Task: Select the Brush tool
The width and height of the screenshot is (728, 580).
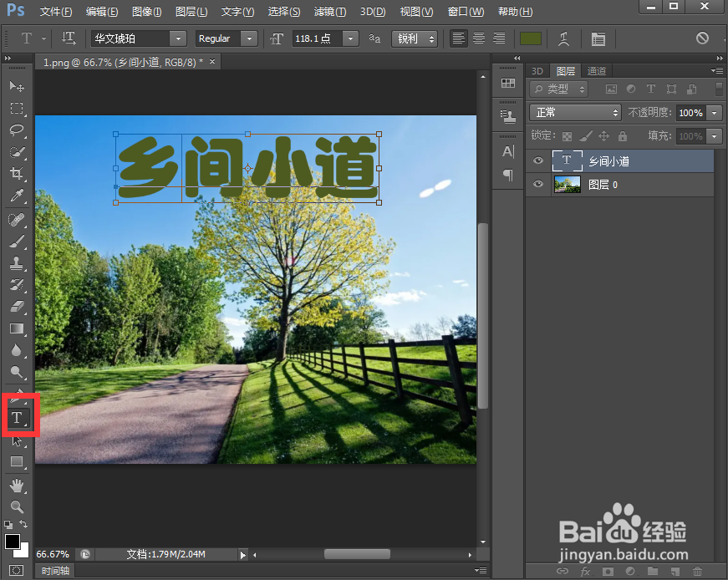Action: pyautogui.click(x=18, y=242)
